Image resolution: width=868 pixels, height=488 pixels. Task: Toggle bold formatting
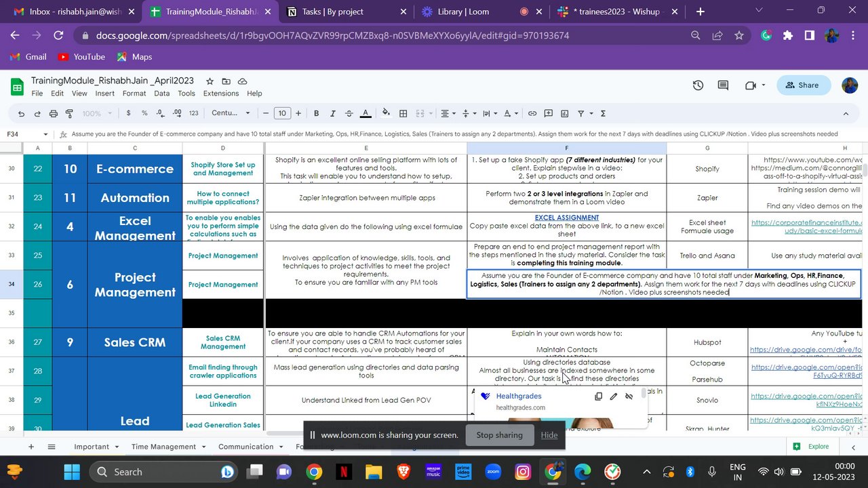click(x=316, y=113)
